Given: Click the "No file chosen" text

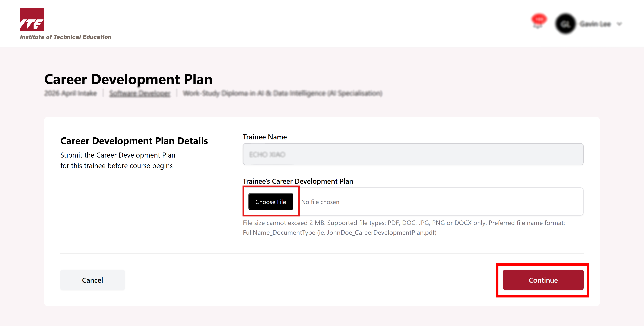Looking at the screenshot, I should [x=320, y=202].
